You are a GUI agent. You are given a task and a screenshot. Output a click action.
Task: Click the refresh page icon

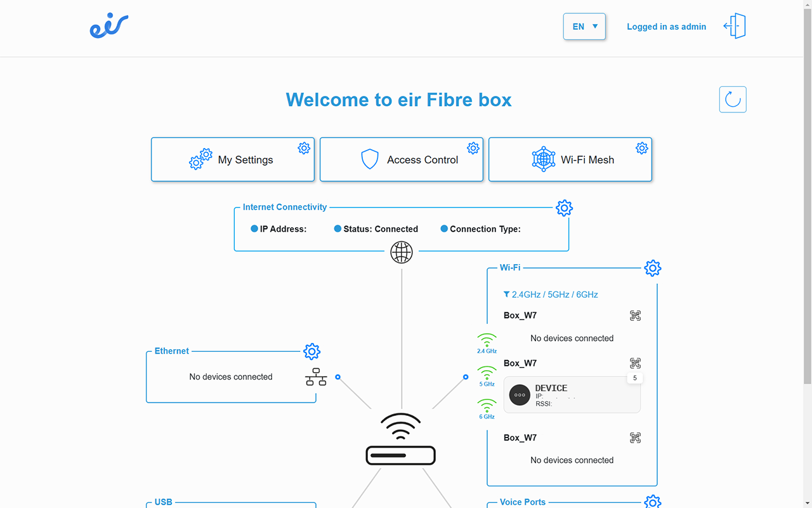[x=733, y=100]
